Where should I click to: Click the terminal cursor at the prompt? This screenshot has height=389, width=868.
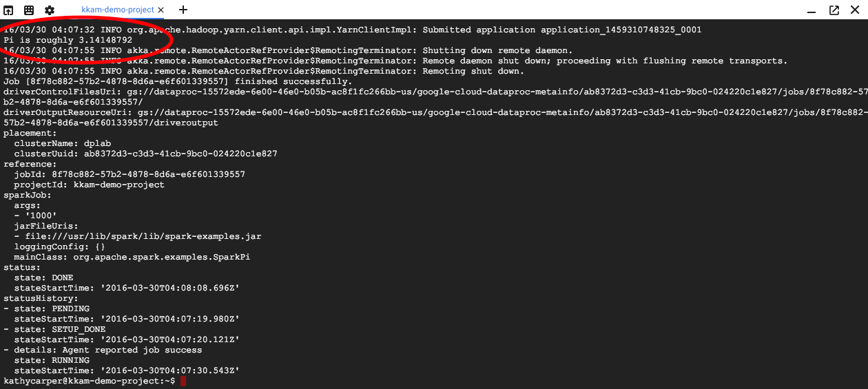(x=183, y=381)
